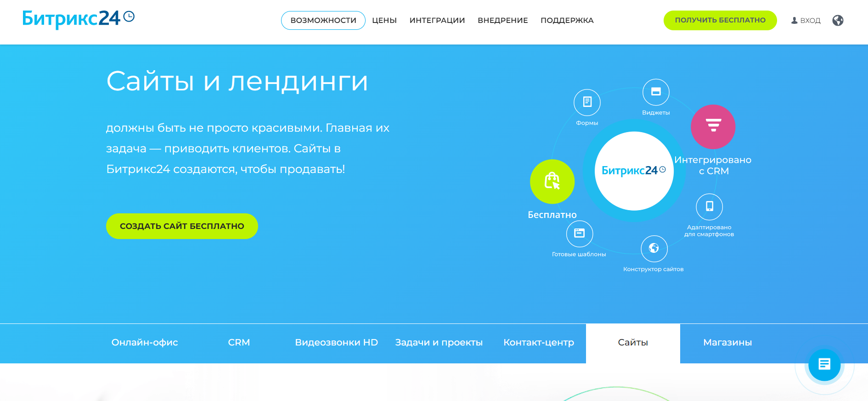Click the Готовые шаблоны template icon
This screenshot has width=868, height=401.
click(580, 234)
